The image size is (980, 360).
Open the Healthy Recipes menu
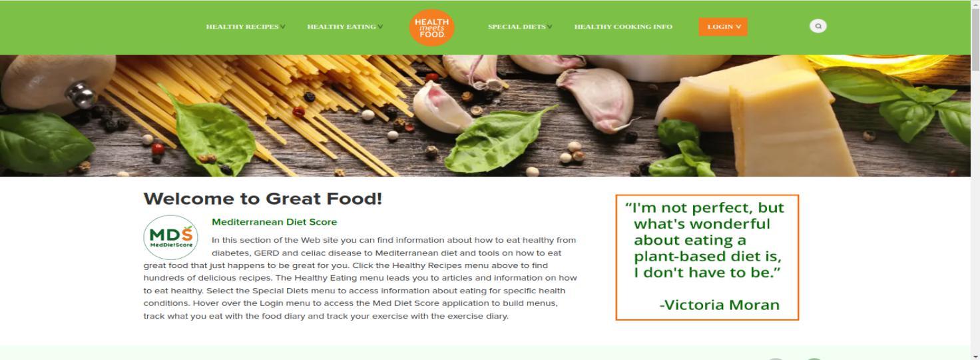[x=242, y=27]
